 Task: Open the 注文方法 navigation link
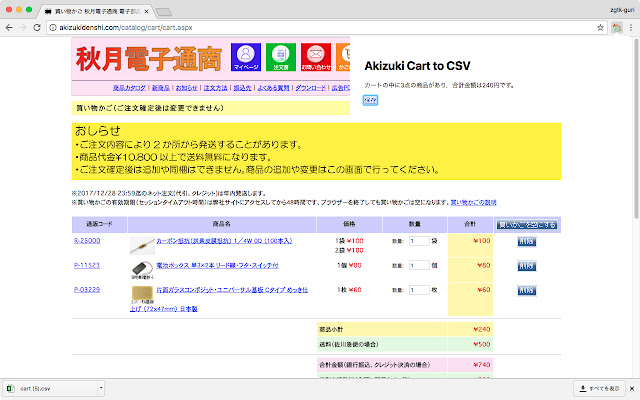[x=216, y=88]
